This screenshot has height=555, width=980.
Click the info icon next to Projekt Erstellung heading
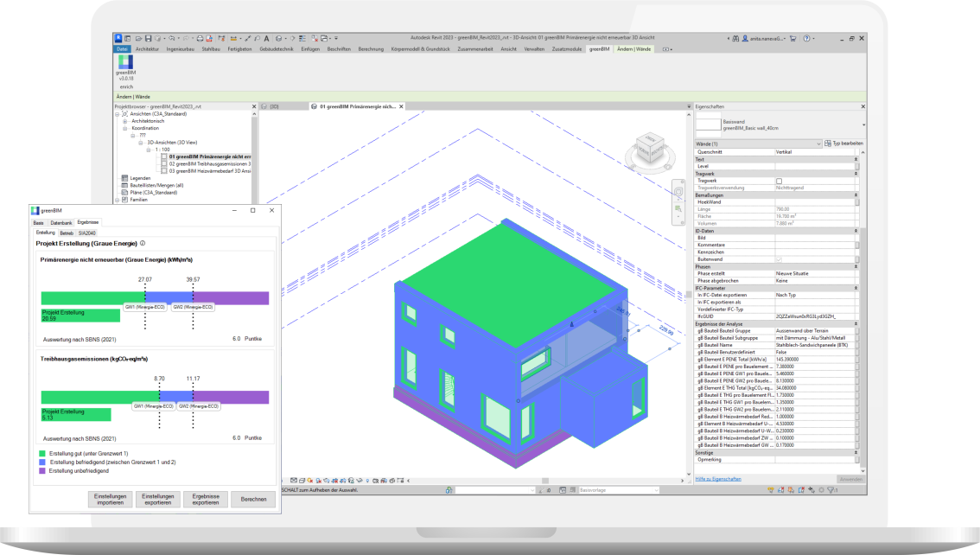(x=143, y=243)
